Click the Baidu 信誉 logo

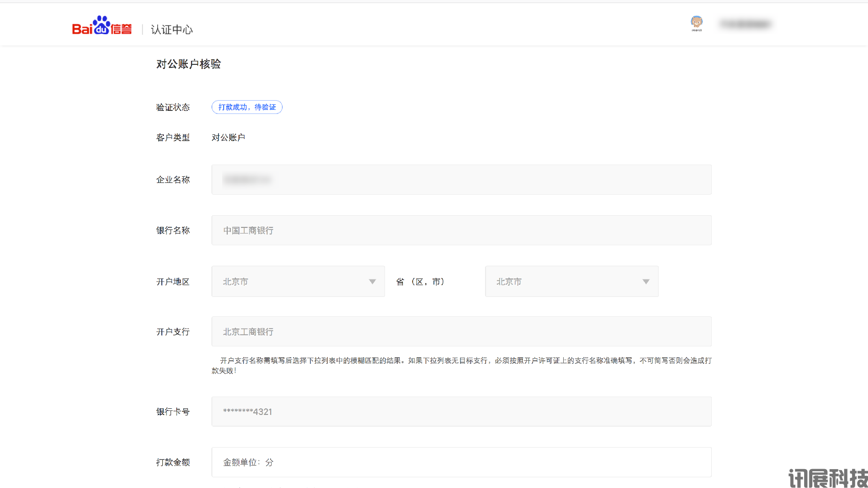pos(102,26)
